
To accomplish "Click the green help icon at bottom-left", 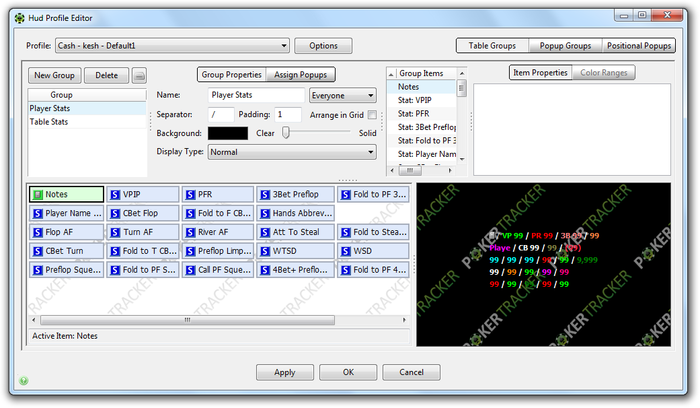I will coord(24,381).
